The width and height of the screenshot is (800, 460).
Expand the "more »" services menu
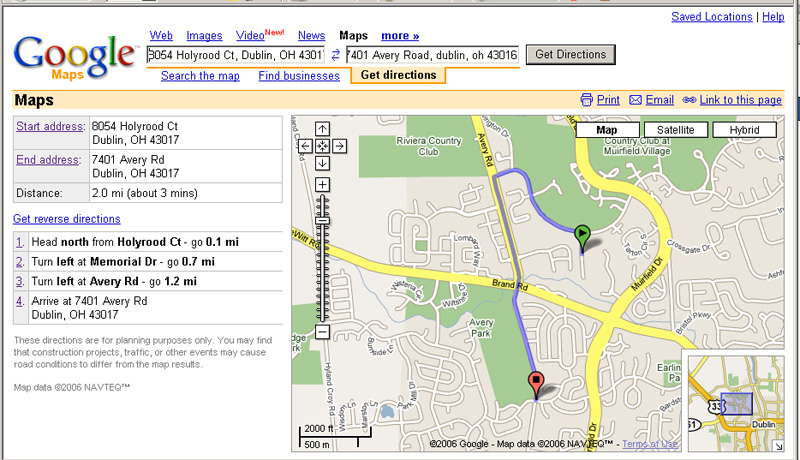(400, 36)
